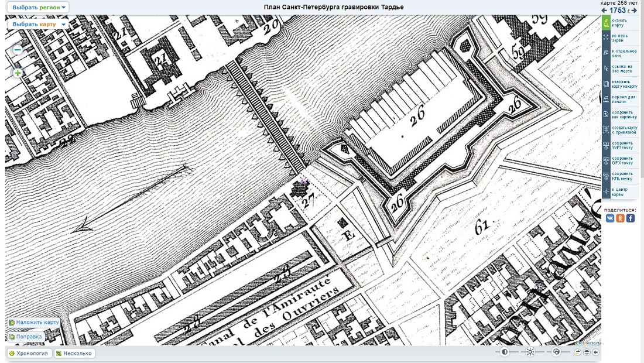Click 'скачать карту' download item

pyautogui.click(x=620, y=23)
